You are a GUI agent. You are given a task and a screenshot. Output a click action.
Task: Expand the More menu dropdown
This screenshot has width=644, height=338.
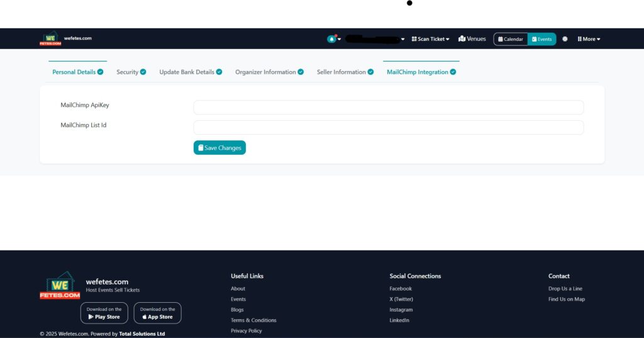point(589,39)
